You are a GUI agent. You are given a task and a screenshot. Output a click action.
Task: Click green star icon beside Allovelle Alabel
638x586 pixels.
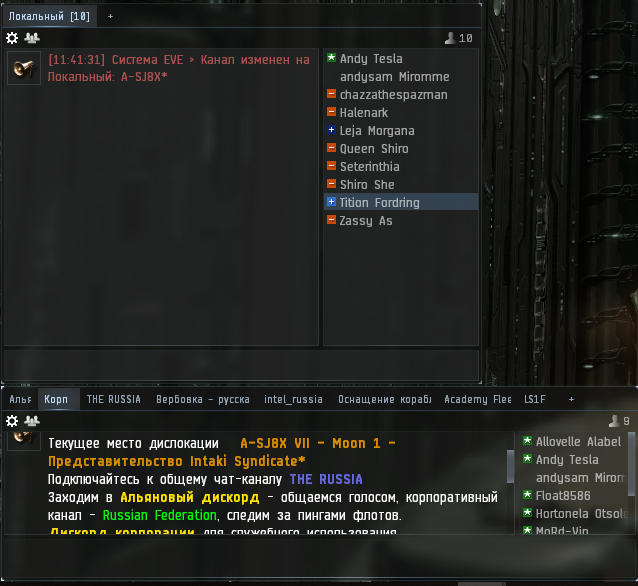point(527,441)
